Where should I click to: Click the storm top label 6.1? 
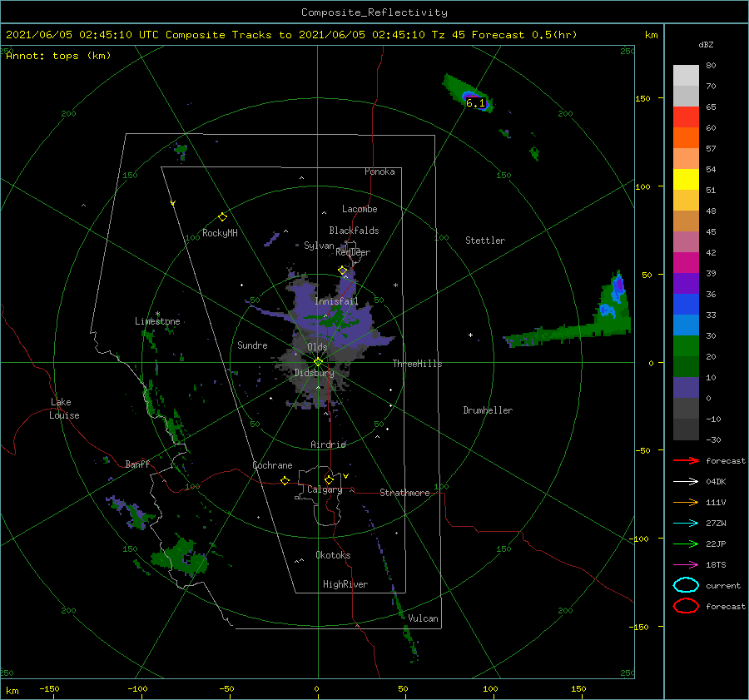(475, 102)
